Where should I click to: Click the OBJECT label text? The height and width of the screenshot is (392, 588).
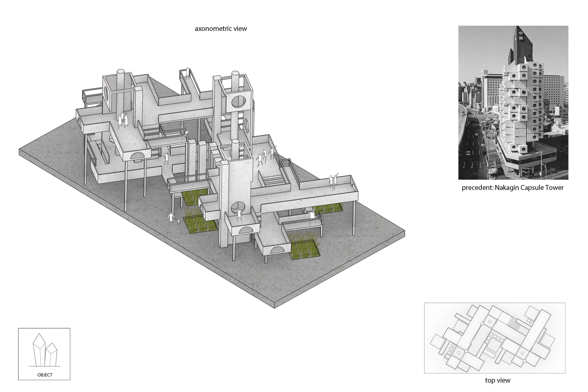pos(45,375)
